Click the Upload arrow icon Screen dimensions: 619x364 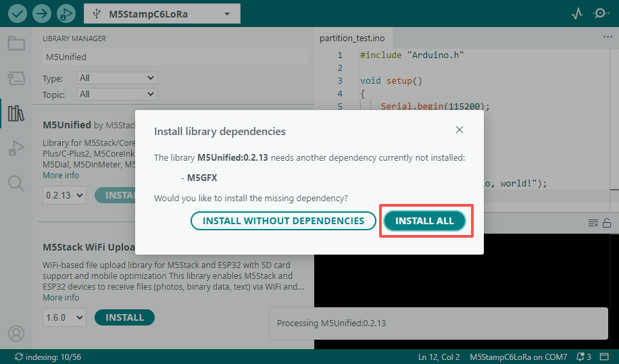tap(41, 14)
